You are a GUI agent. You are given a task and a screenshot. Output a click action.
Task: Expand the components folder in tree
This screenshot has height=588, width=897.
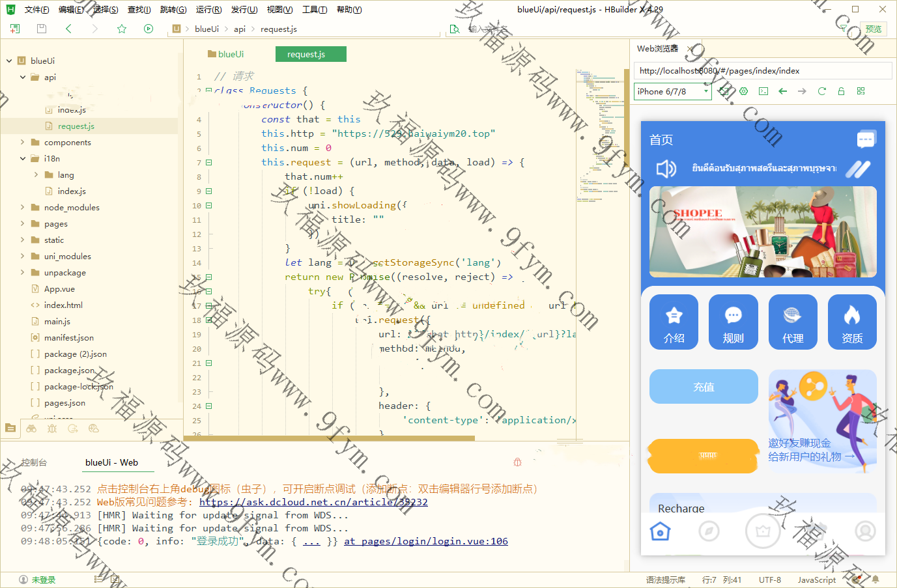tap(23, 142)
